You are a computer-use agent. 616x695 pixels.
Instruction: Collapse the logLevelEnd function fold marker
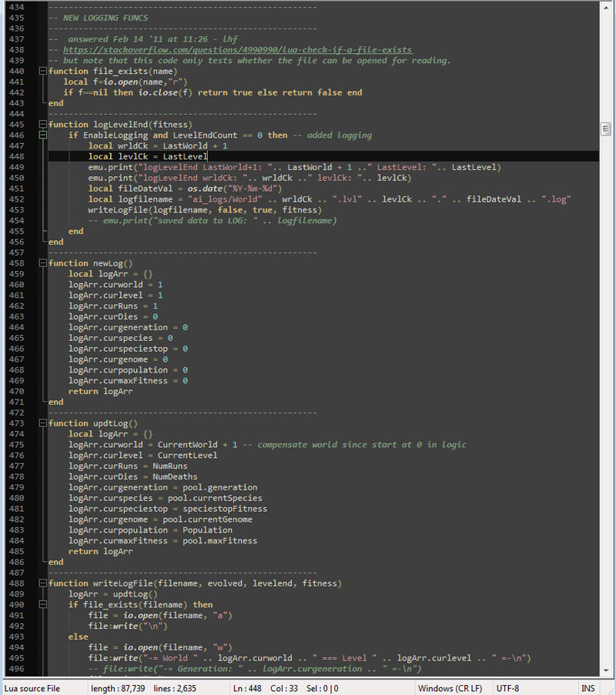[42, 125]
